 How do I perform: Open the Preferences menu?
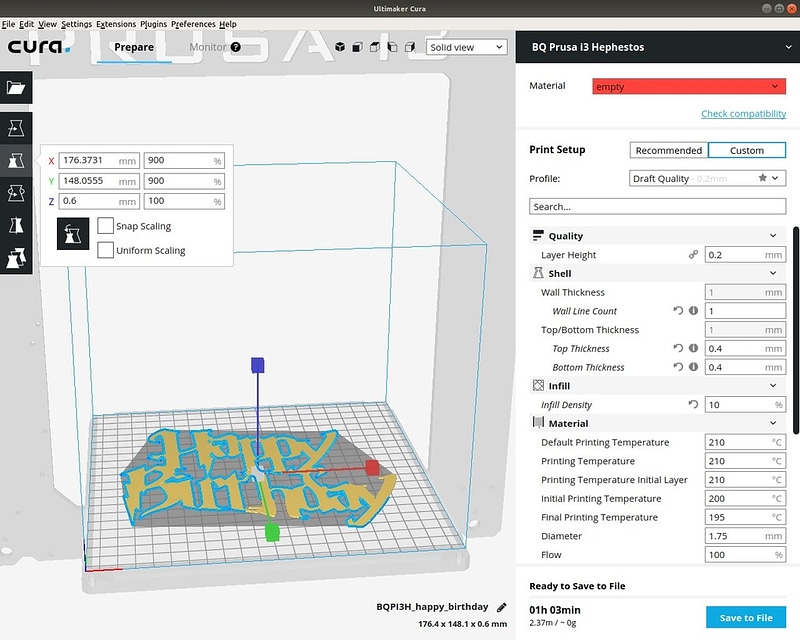tap(193, 24)
